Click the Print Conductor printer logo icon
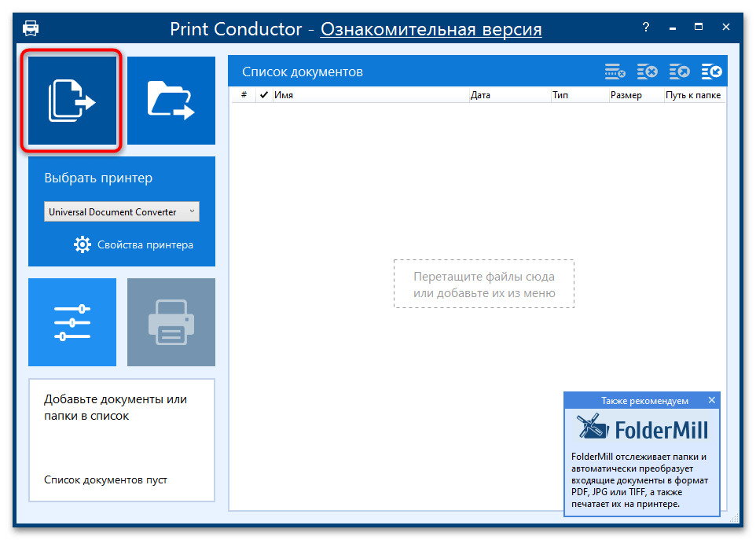The width and height of the screenshot is (756, 540). [x=31, y=28]
